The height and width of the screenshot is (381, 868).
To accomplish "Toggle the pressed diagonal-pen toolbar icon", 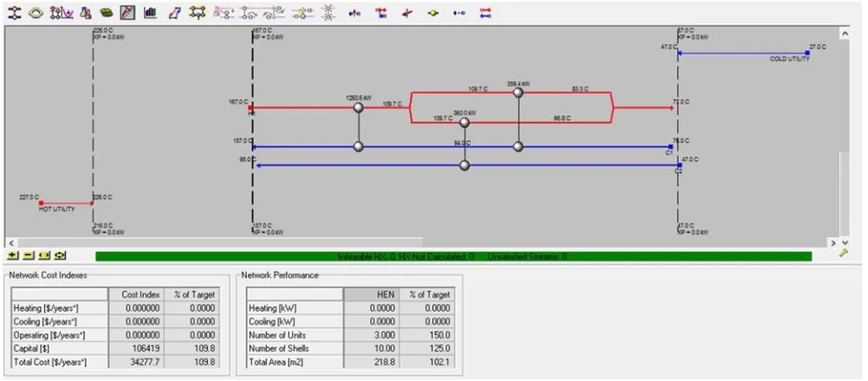I will coord(128,13).
